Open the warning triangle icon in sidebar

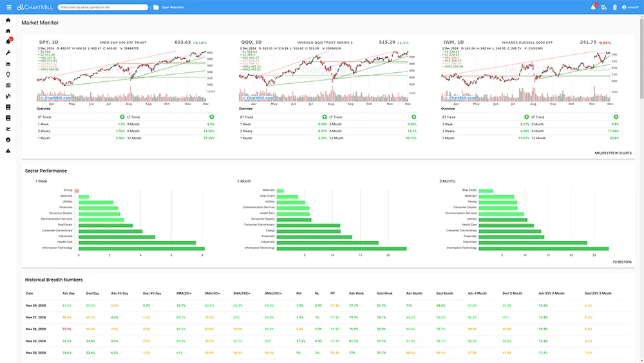click(x=8, y=151)
